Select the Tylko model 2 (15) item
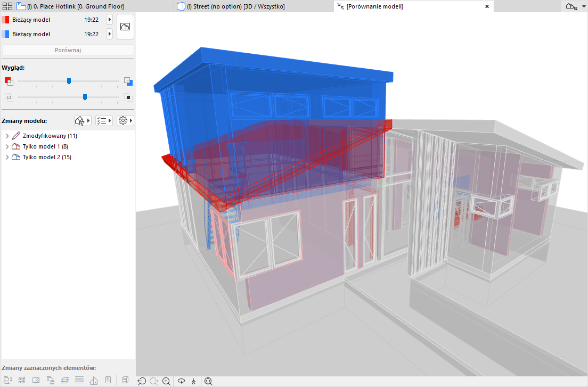Screen dimensions: 588x387 (46, 157)
